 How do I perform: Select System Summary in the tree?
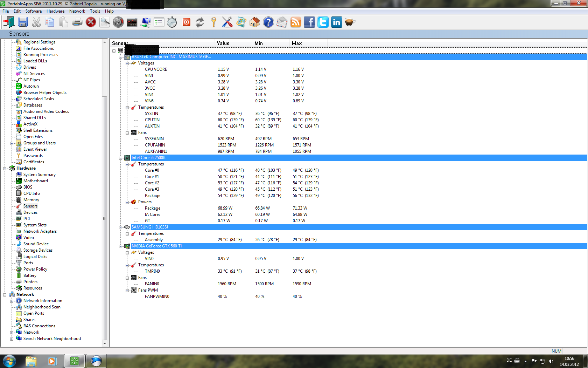tap(40, 175)
